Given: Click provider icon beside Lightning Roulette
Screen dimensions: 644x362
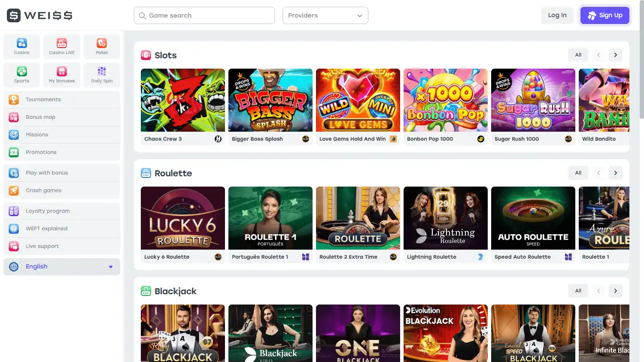Looking at the screenshot, I should coord(481,257).
